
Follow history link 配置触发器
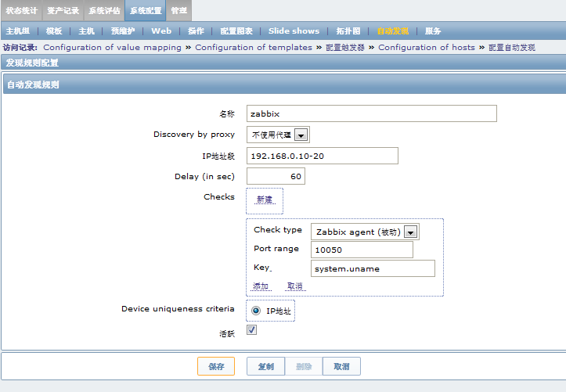(345, 48)
